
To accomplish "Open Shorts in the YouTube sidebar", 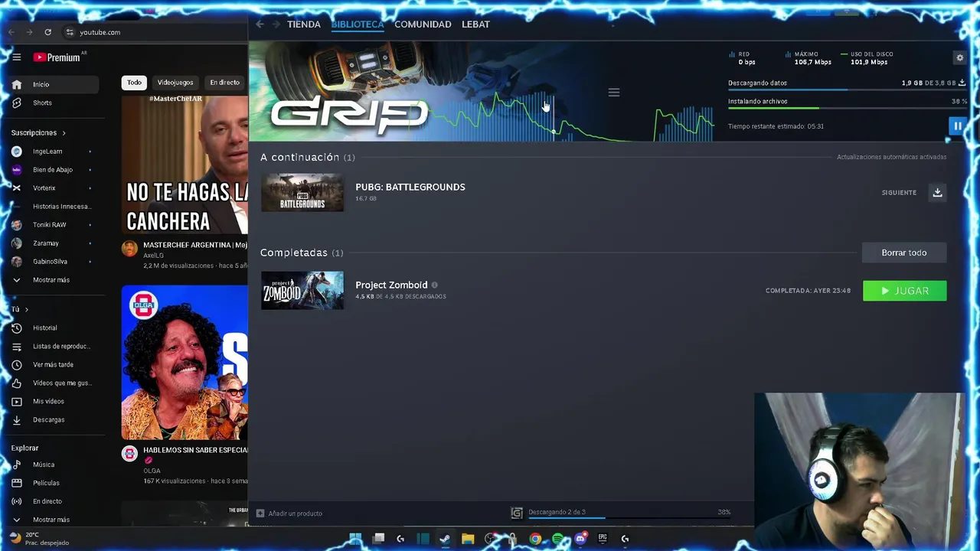I will point(54,103).
